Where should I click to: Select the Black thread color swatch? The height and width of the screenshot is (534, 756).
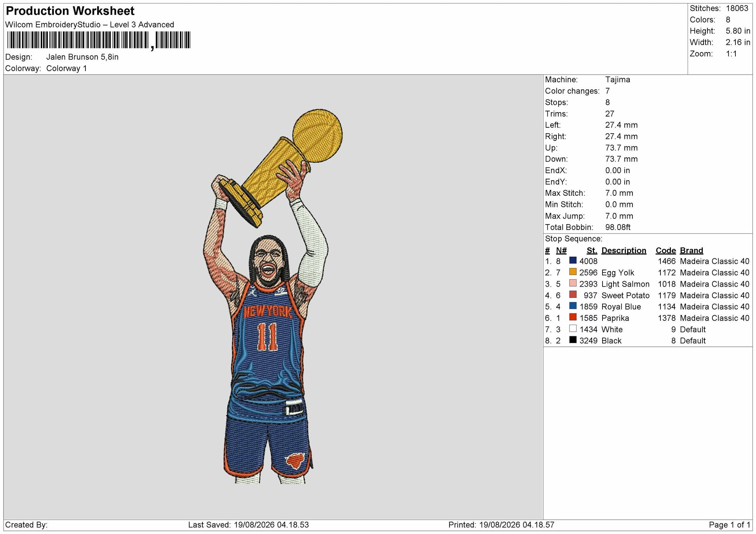click(x=573, y=340)
